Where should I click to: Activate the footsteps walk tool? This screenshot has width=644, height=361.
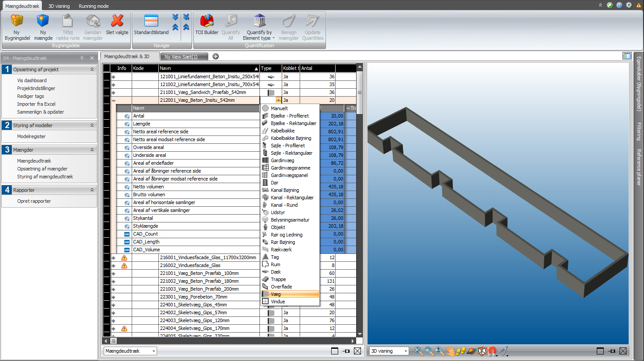click(x=461, y=351)
